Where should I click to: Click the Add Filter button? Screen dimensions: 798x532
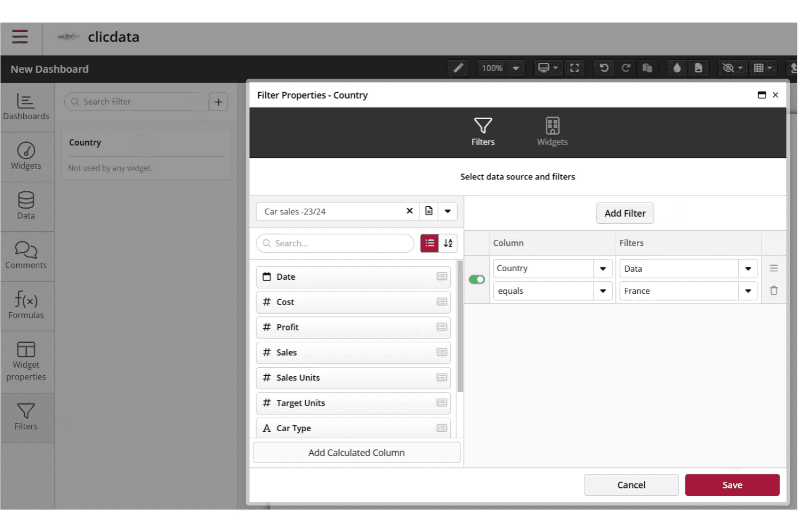[x=625, y=213]
